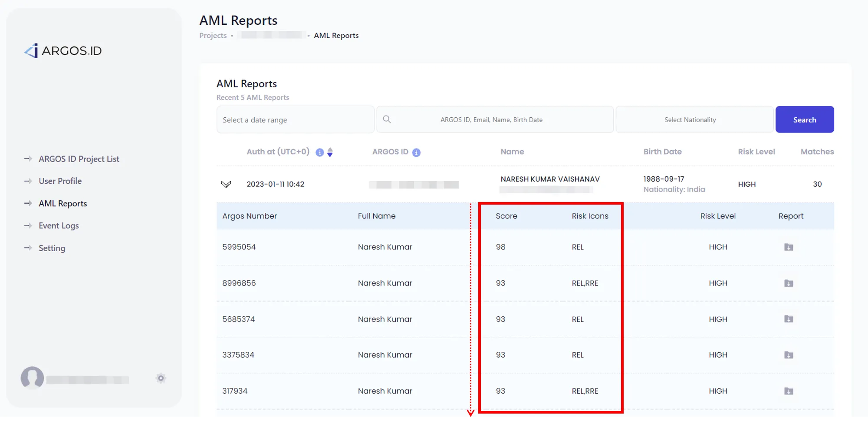The image size is (868, 424).
Task: Click the blue Search button
Action: coord(805,119)
